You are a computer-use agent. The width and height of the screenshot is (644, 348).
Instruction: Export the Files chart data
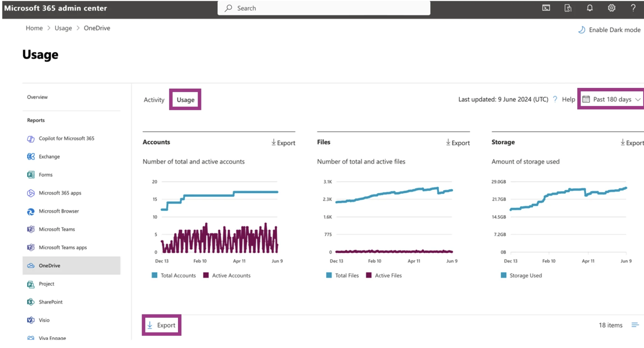[x=458, y=143]
